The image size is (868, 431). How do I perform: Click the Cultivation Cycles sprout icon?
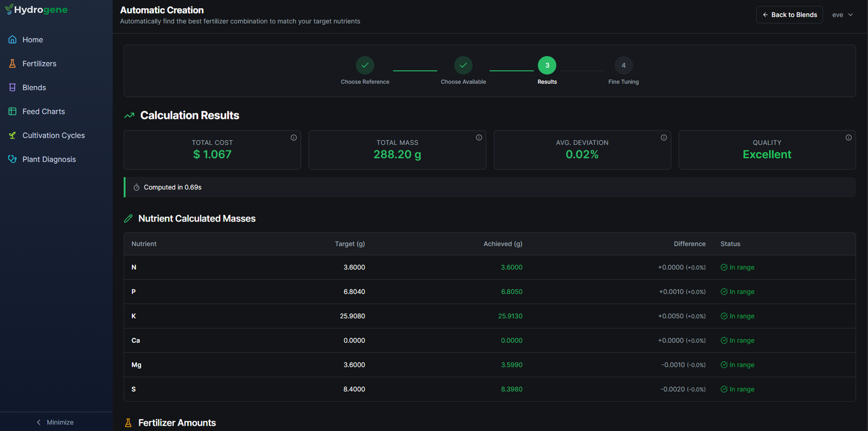coord(12,135)
